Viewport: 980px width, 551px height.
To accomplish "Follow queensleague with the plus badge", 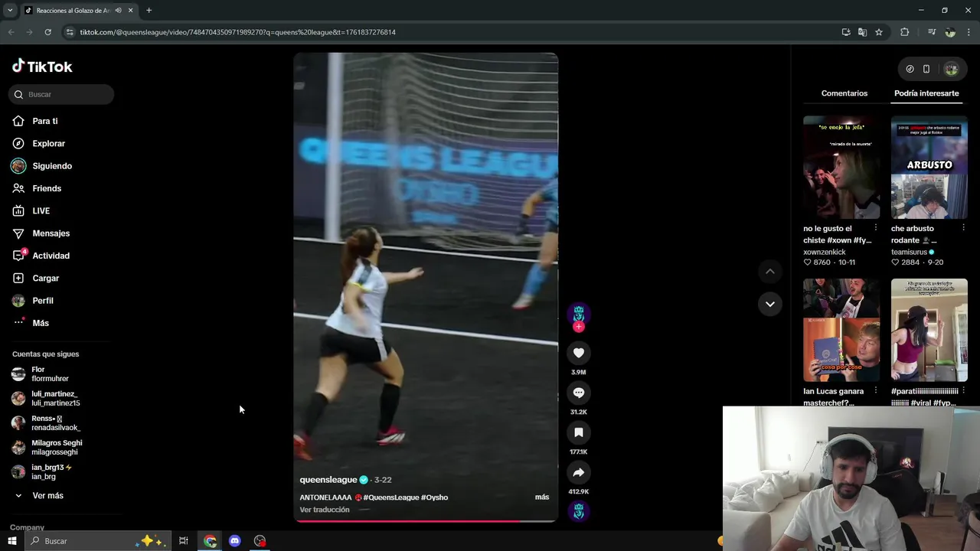I will [x=579, y=327].
